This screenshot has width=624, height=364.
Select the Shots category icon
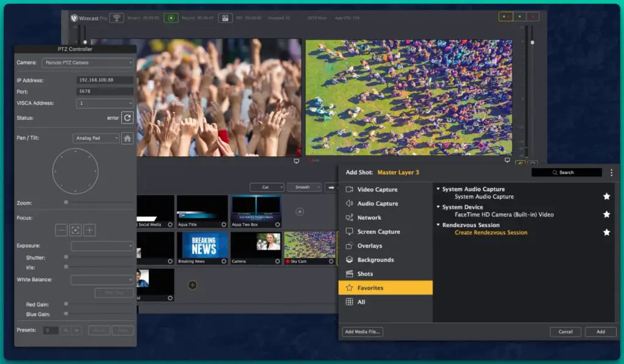350,273
